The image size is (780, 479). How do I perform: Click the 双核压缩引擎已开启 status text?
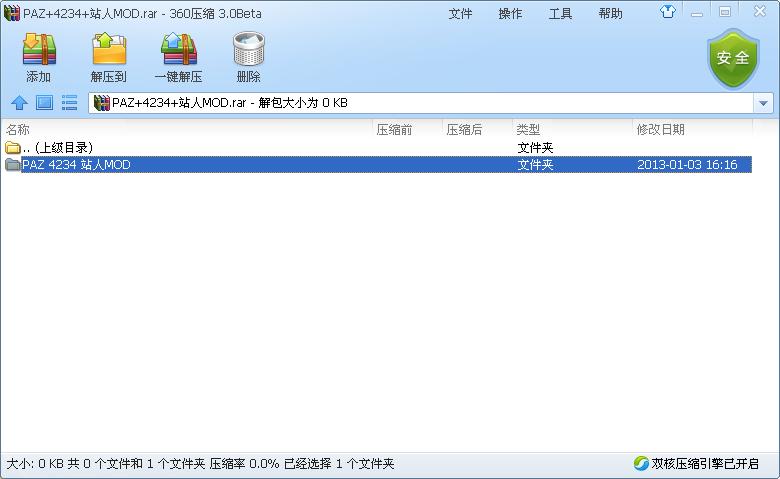point(705,464)
